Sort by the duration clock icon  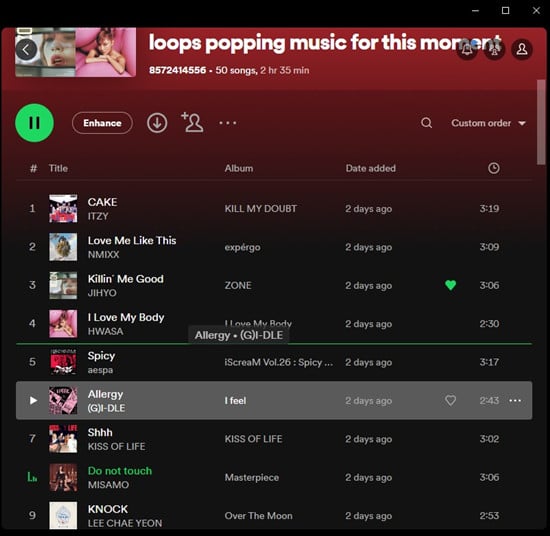(x=494, y=168)
